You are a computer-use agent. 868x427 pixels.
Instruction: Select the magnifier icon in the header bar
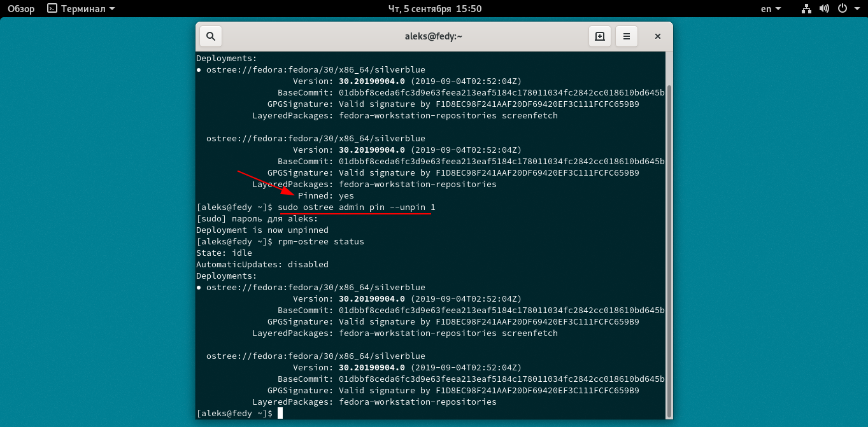point(210,36)
